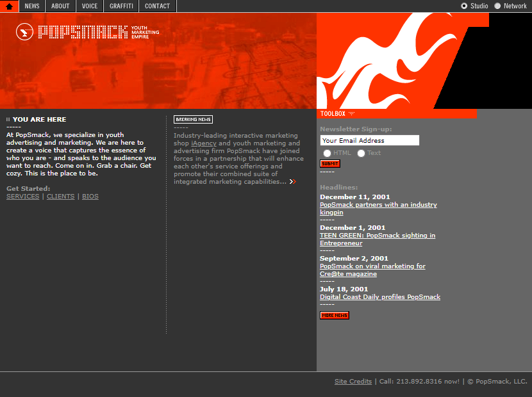Open 'PopSmack partners with an industry kingpin' headline
Screen dimensions: 532x397
tap(378, 209)
